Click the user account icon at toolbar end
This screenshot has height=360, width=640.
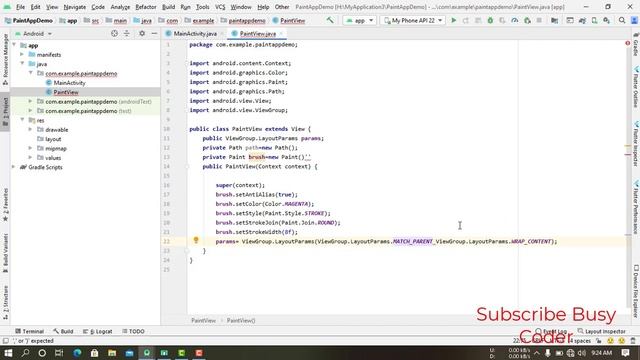[x=634, y=20]
